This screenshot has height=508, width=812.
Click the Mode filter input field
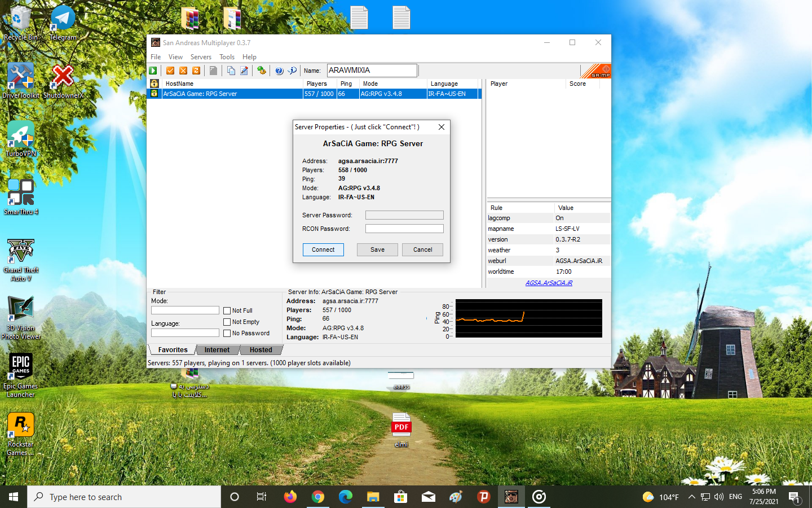185,310
